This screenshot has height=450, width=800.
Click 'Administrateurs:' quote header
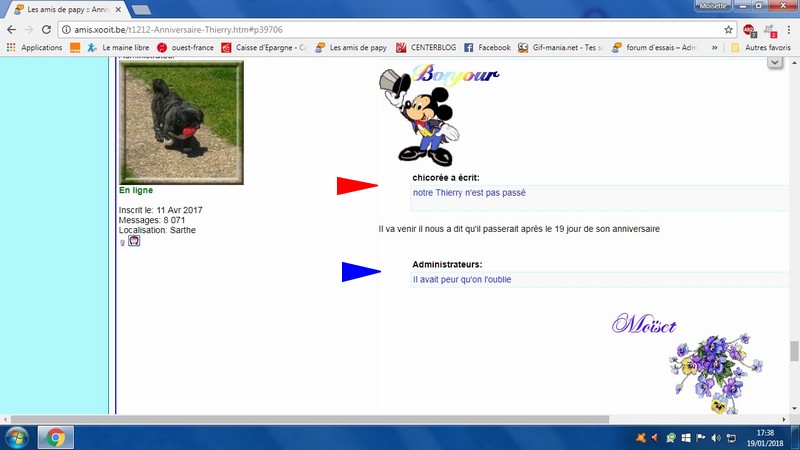point(447,264)
